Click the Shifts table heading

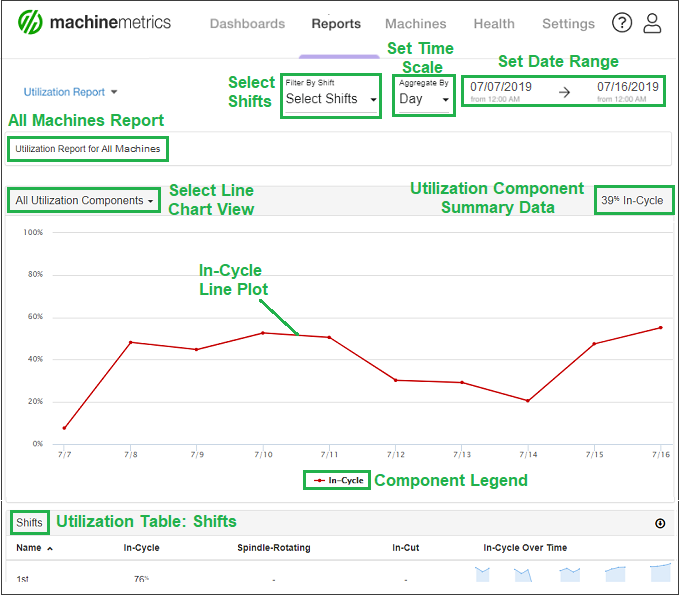(30, 523)
